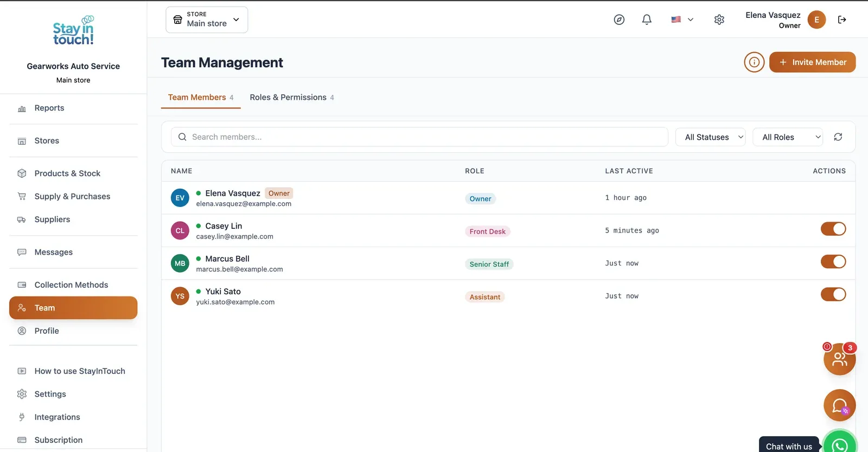The height and width of the screenshot is (452, 868).
Task: Click the Search members field
Action: 419,137
